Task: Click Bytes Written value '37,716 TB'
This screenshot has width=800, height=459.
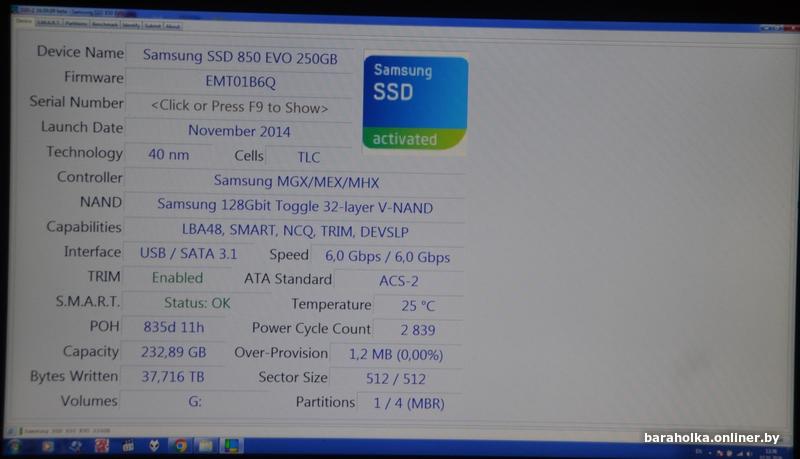Action: coord(172,376)
